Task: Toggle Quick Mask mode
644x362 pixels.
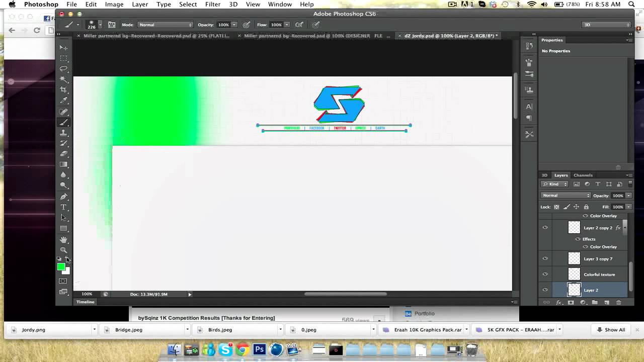Action: point(63,281)
